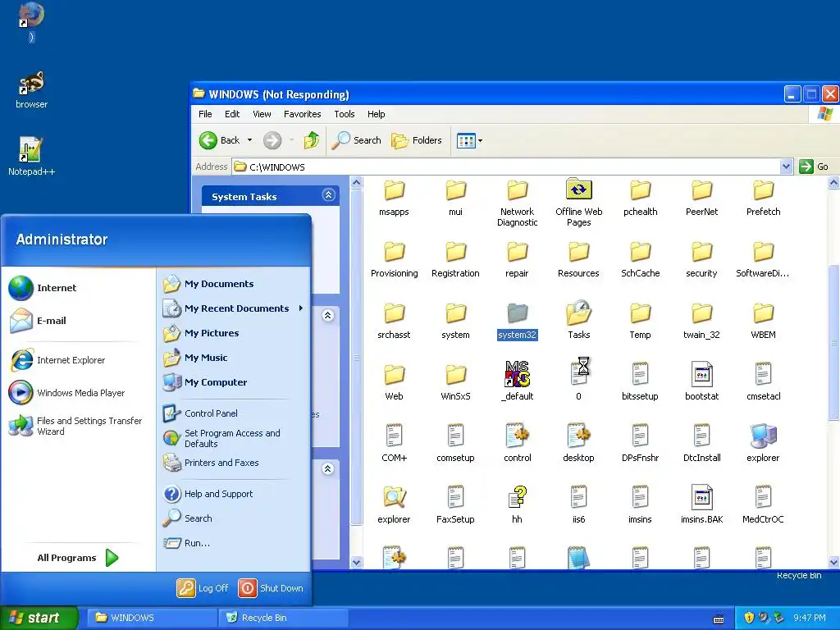The width and height of the screenshot is (840, 630).
Task: Click the Up folder toolbar icon
Action: pyautogui.click(x=311, y=140)
